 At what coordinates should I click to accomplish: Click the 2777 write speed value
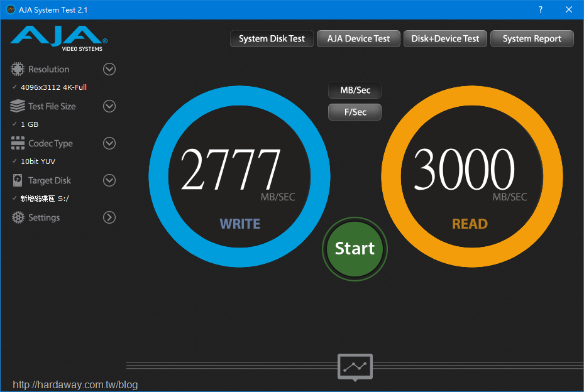(230, 170)
